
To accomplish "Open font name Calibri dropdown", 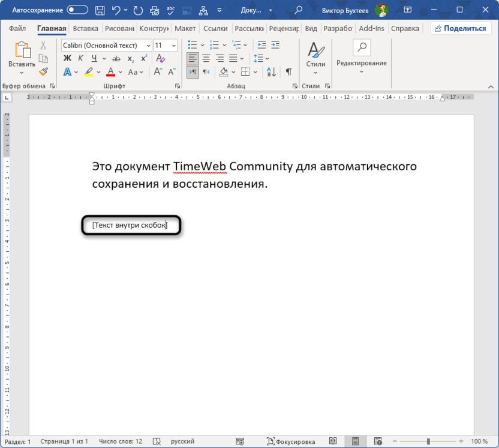I will pos(148,46).
